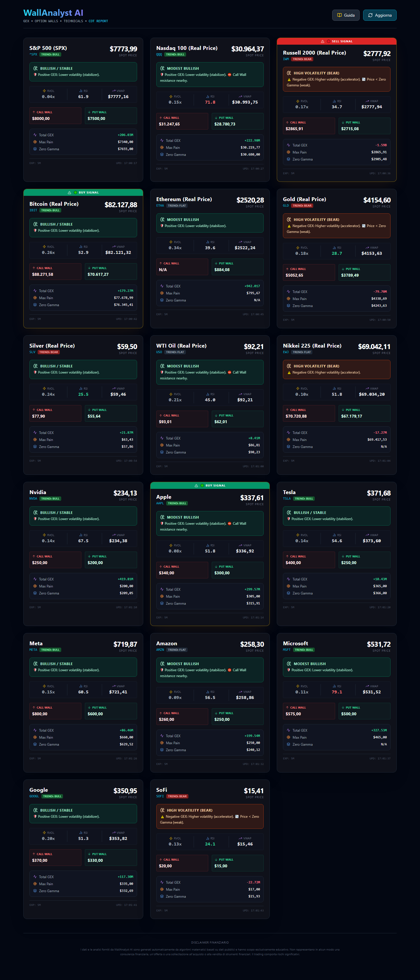Click the Zero Gamma layers icon on Meta card

[x=35, y=744]
